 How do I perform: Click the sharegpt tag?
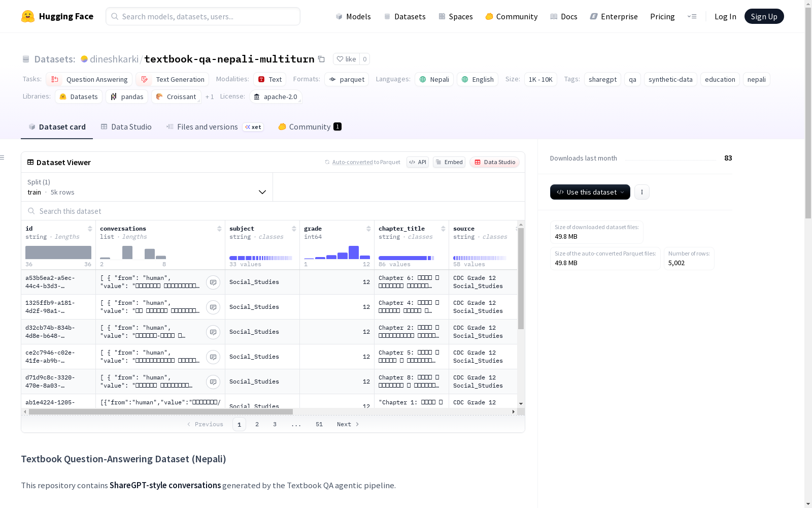click(602, 79)
